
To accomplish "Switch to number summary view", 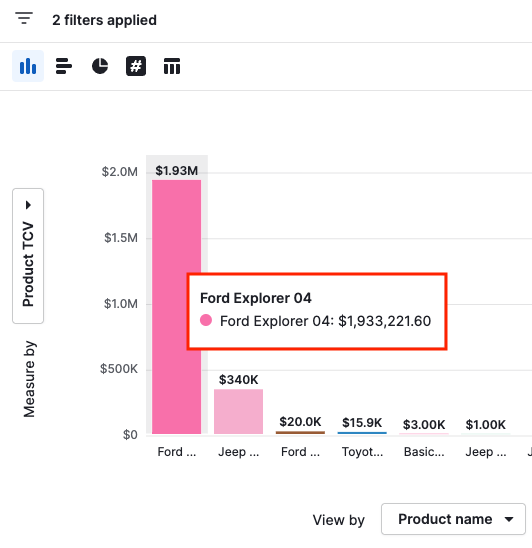I will [x=136, y=66].
